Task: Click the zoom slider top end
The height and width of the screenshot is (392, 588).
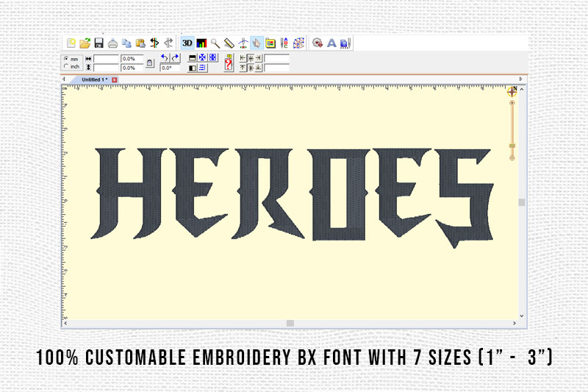Action: [x=512, y=102]
